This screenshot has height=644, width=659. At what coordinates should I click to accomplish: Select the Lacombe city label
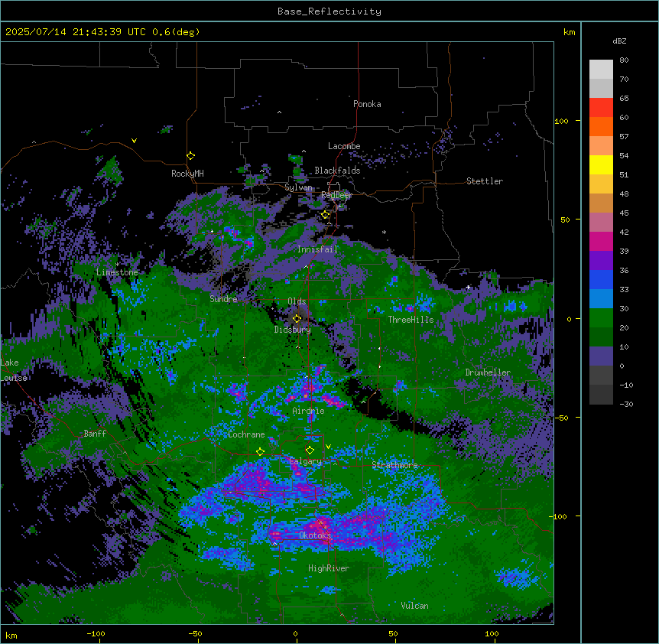click(344, 146)
